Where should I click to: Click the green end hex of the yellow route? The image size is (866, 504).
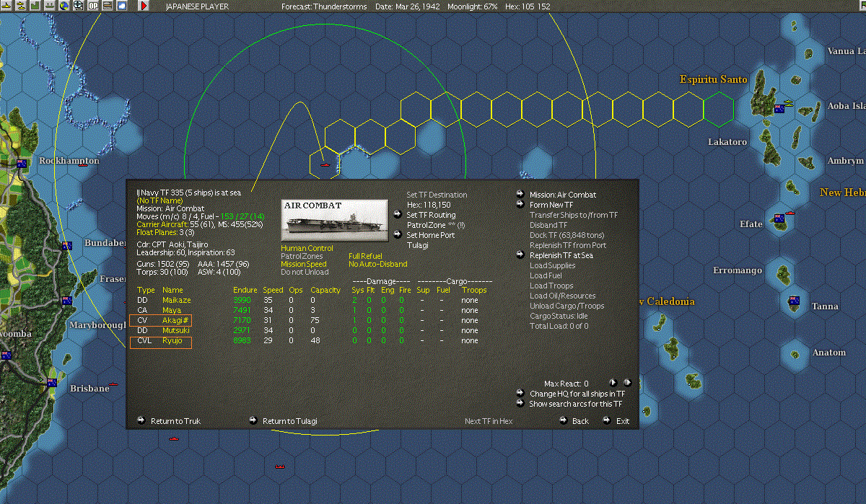[719, 109]
